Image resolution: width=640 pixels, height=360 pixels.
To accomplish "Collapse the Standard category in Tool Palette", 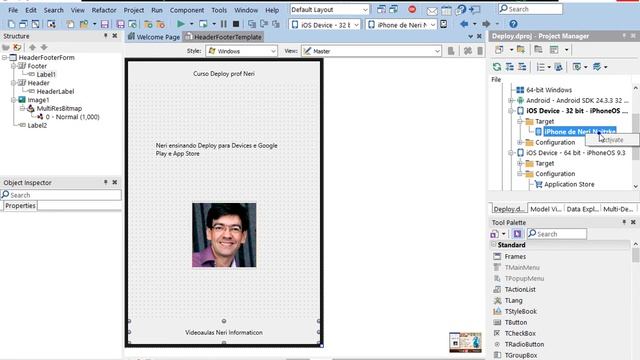I will point(493,244).
